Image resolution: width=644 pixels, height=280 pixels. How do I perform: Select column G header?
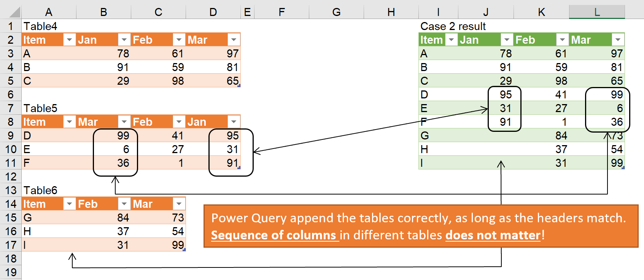(x=336, y=12)
